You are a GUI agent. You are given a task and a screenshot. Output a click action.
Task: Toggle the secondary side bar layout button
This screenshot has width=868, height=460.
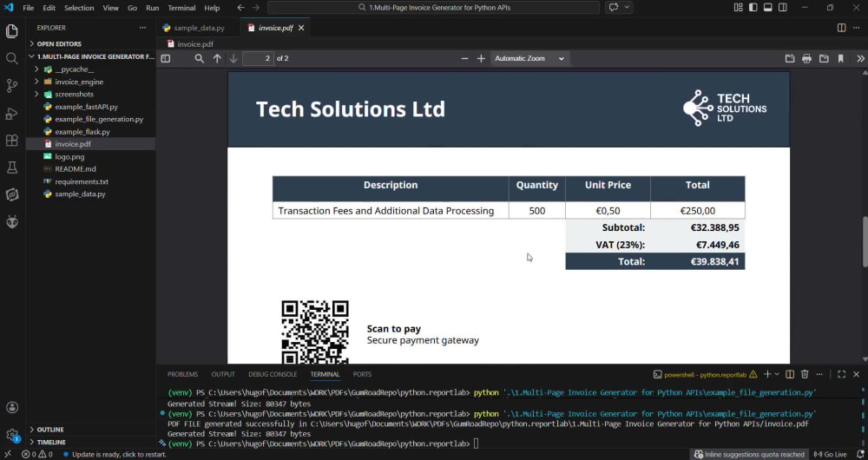[783, 8]
